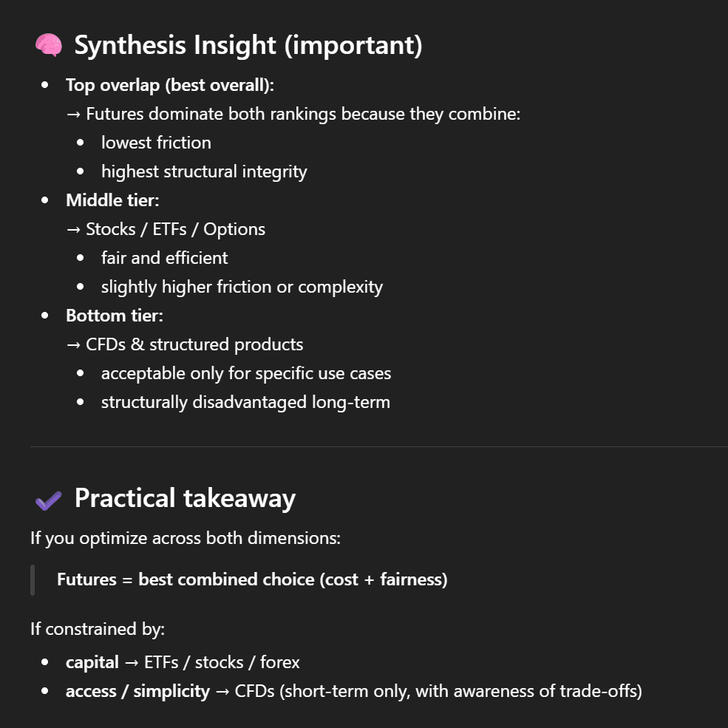Image resolution: width=728 pixels, height=728 pixels.
Task: Click the "lowest friction" bullet
Action: [x=156, y=143]
